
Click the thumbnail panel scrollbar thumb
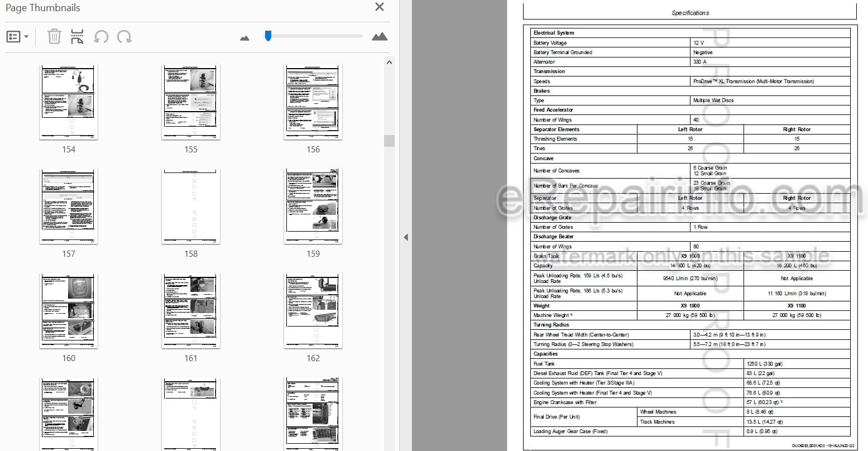click(x=389, y=141)
